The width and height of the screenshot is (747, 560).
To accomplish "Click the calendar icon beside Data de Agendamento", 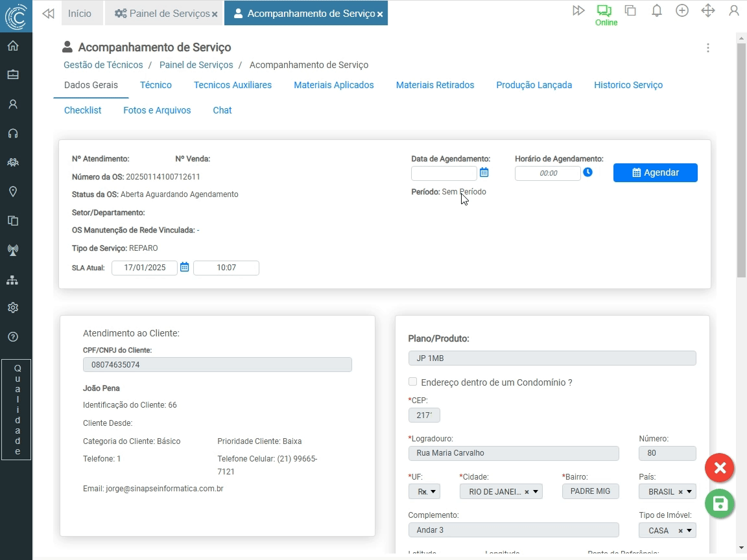I will pyautogui.click(x=484, y=172).
